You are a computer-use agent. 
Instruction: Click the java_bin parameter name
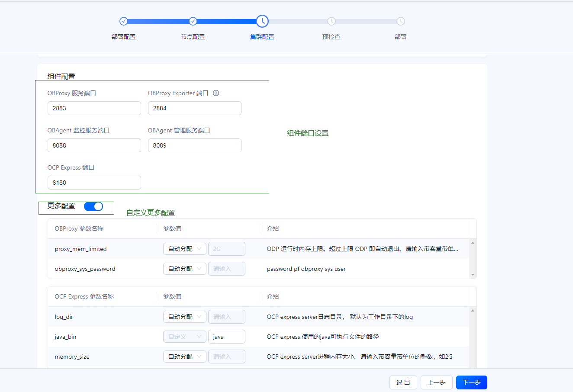(x=65, y=337)
